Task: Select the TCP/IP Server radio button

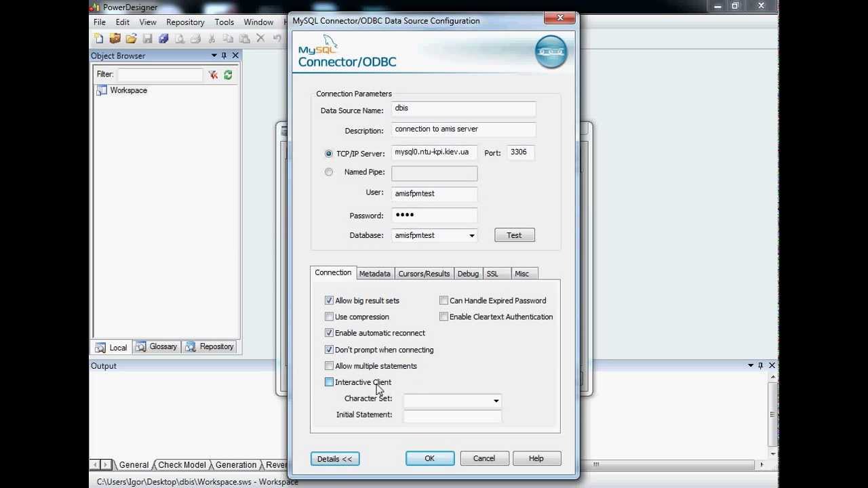Action: pos(329,154)
